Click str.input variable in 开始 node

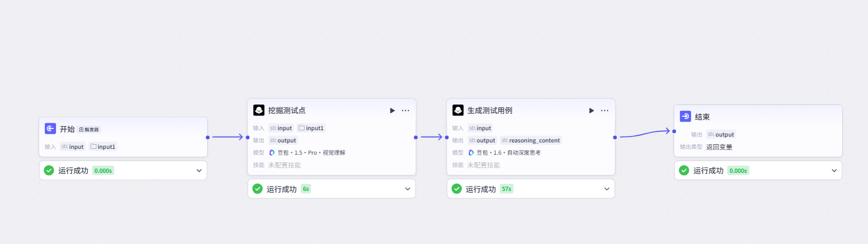73,147
